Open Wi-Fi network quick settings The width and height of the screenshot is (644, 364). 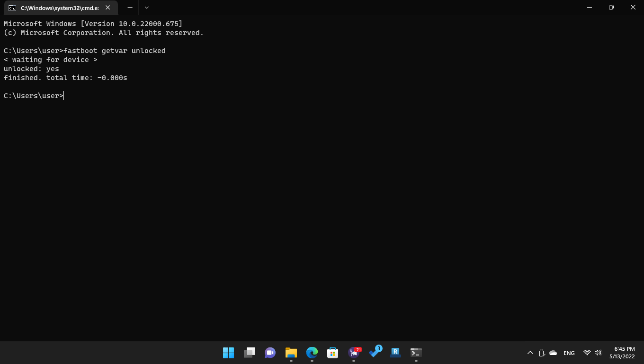pyautogui.click(x=587, y=353)
